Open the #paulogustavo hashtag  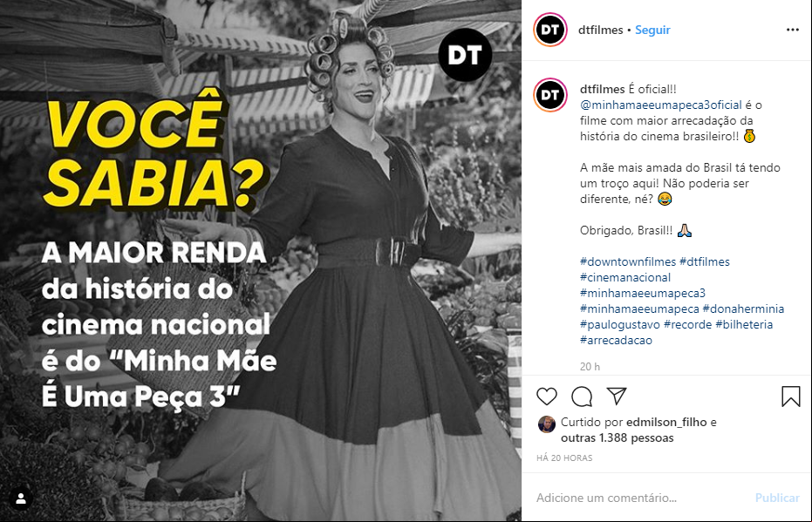[620, 325]
